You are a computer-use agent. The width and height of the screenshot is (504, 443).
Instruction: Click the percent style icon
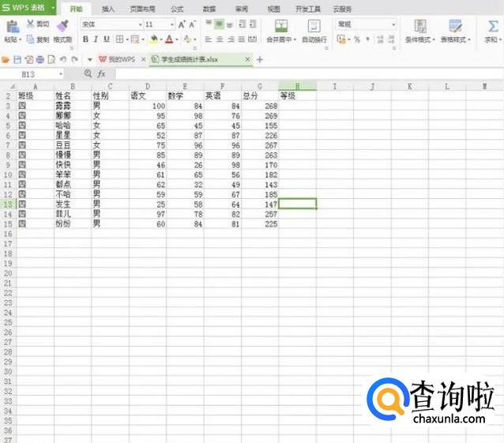coord(357,39)
